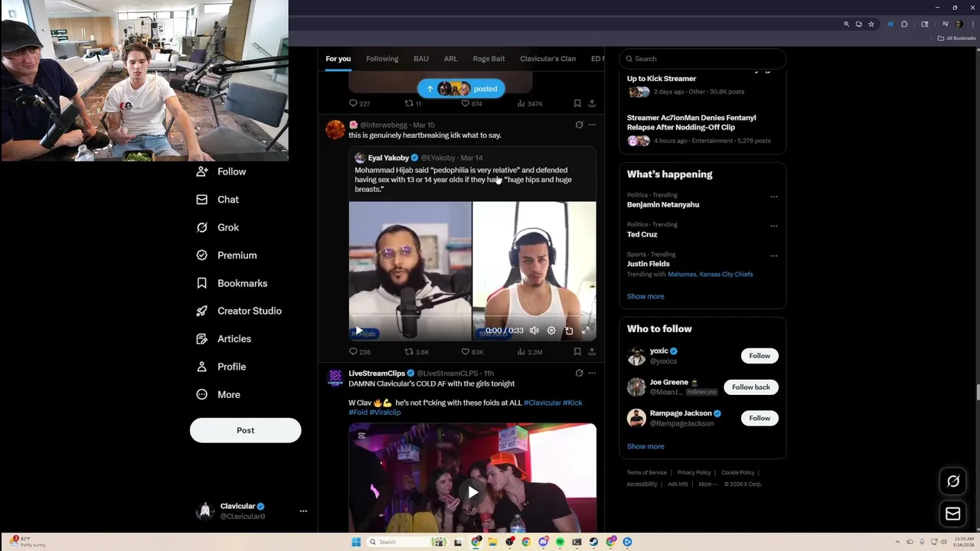Click the white Post button
The image size is (980, 551).
coord(245,430)
